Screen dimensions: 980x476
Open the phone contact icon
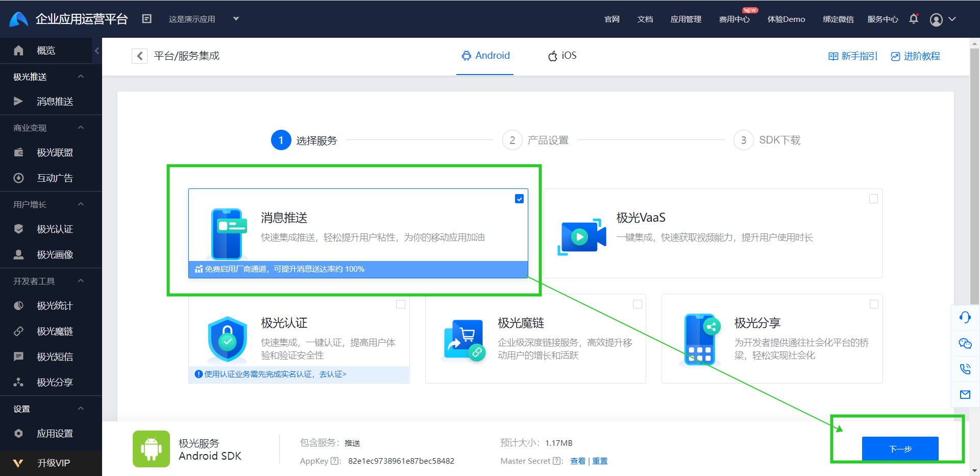click(x=965, y=369)
